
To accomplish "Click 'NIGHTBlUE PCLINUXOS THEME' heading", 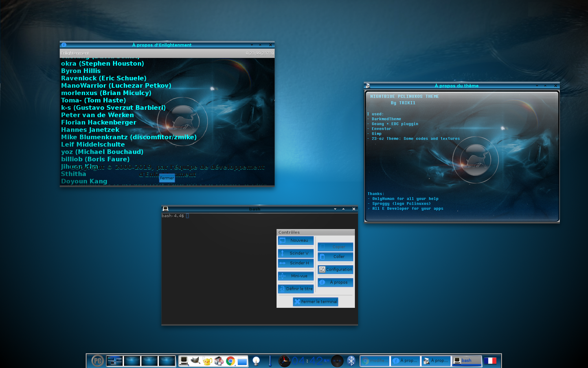I will [x=404, y=97].
